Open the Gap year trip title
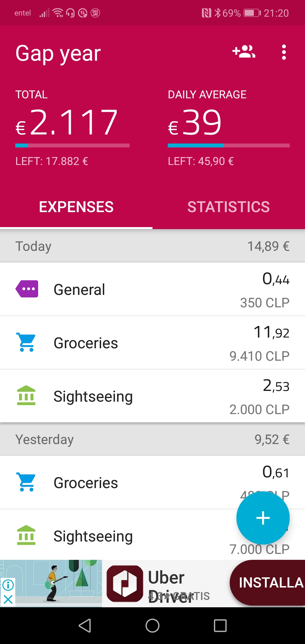 pyautogui.click(x=58, y=53)
